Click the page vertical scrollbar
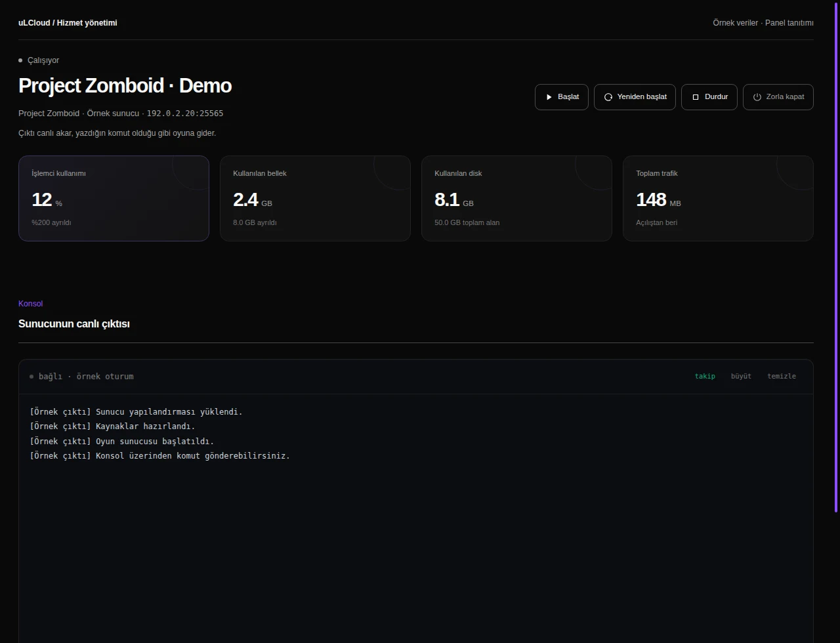 pyautogui.click(x=836, y=256)
